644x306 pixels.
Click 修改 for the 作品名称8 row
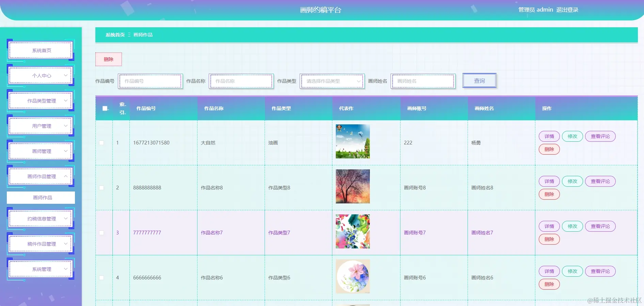572,181
